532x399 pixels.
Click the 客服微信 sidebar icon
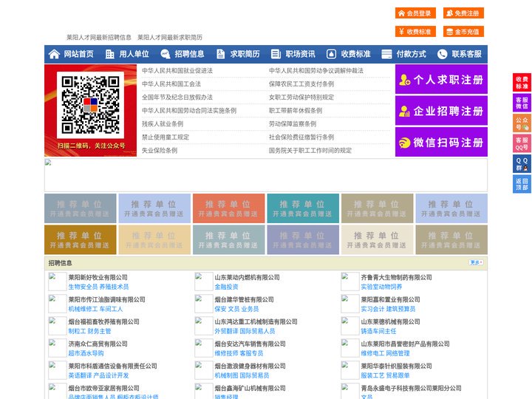pos(522,103)
